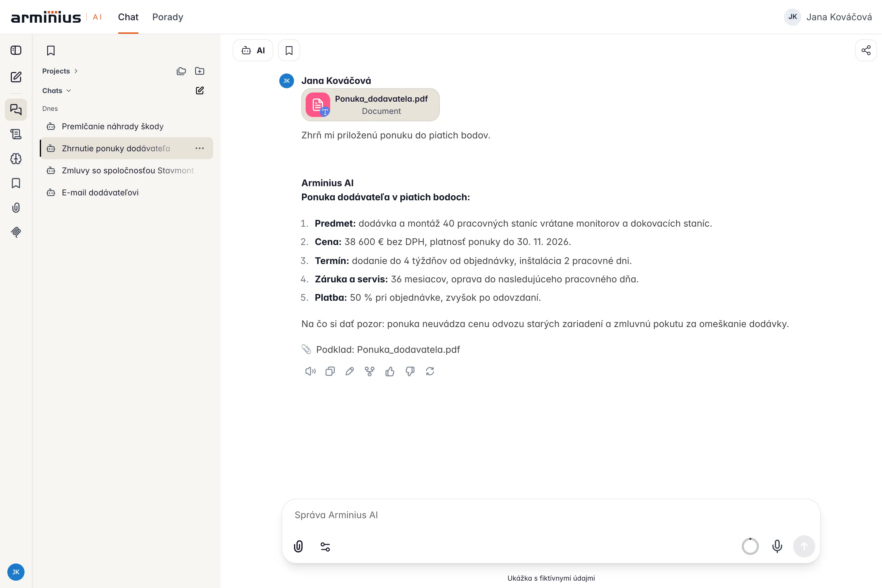The width and height of the screenshot is (882, 588).
Task: Collapse the Chats section
Action: (x=56, y=90)
